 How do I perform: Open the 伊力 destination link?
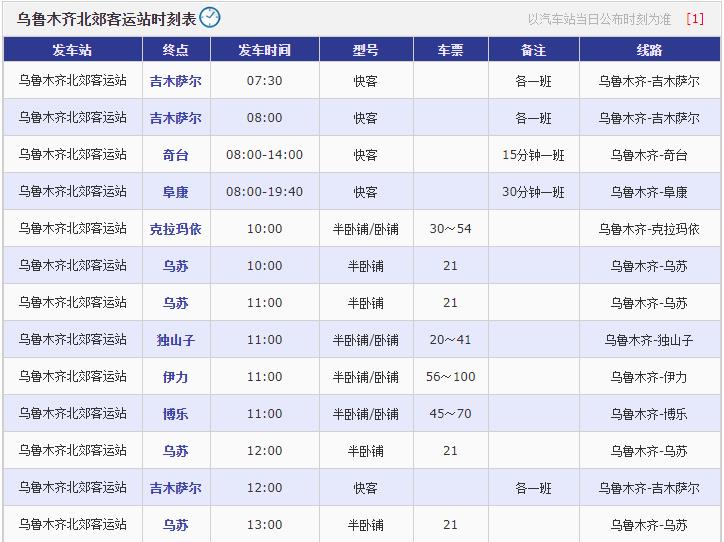(175, 377)
